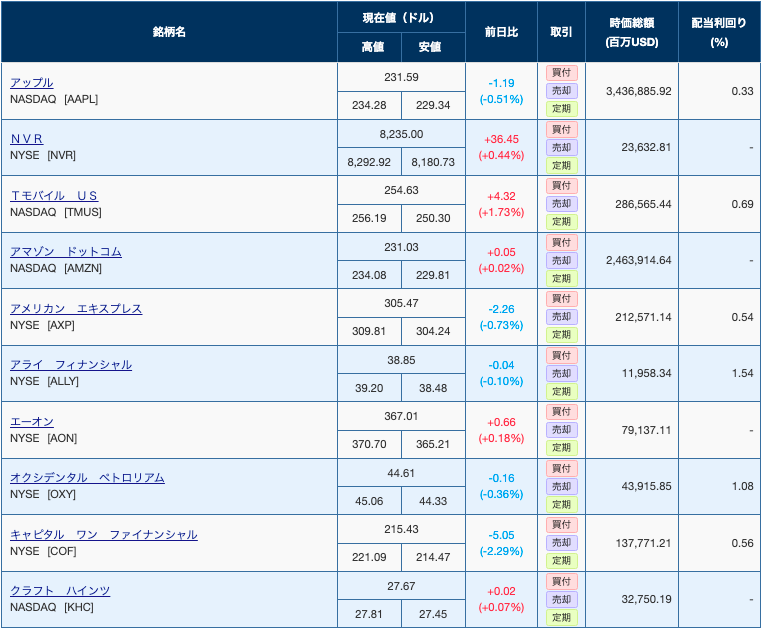Select the text NYSE [AXP]
Viewport: 761px width, 630px height.
point(42,325)
